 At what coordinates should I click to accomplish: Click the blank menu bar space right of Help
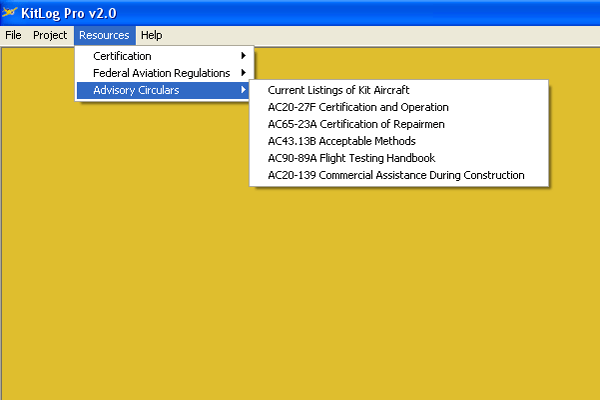point(380,35)
